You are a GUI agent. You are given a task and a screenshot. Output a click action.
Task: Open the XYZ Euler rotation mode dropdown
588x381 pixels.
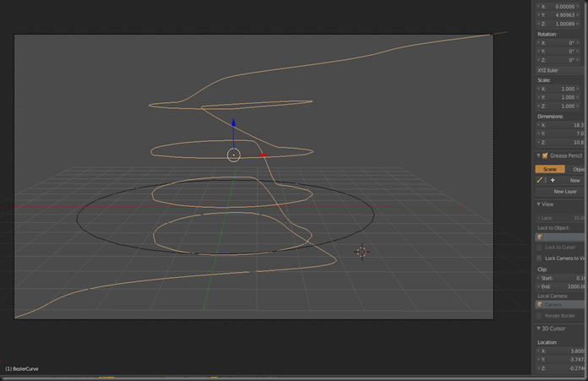561,70
